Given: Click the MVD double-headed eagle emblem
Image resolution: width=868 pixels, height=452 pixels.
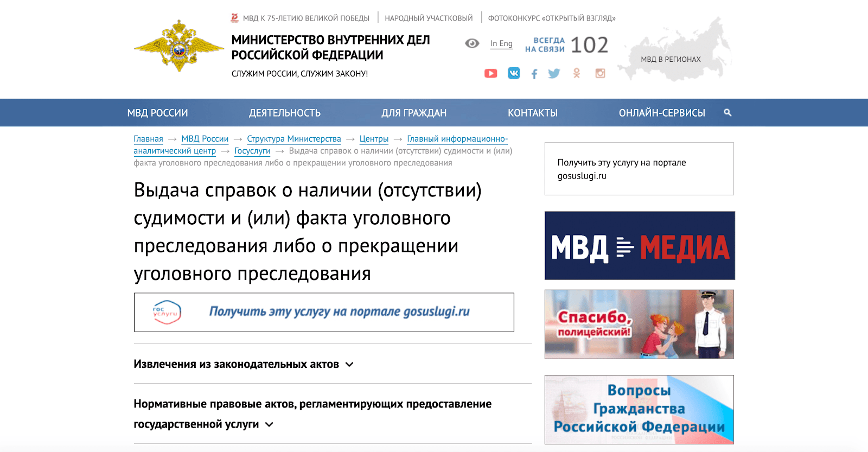Looking at the screenshot, I should tap(178, 47).
